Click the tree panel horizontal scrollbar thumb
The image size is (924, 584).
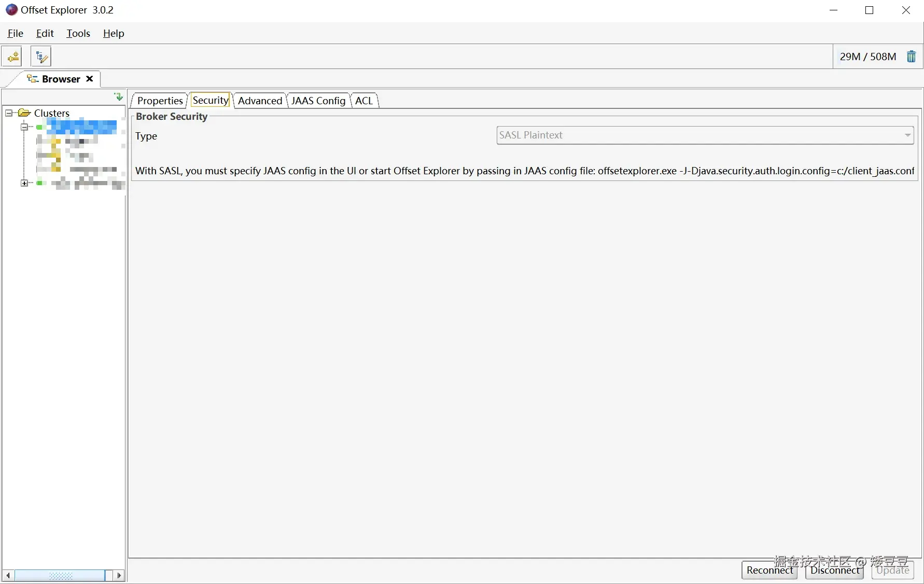[61, 575]
